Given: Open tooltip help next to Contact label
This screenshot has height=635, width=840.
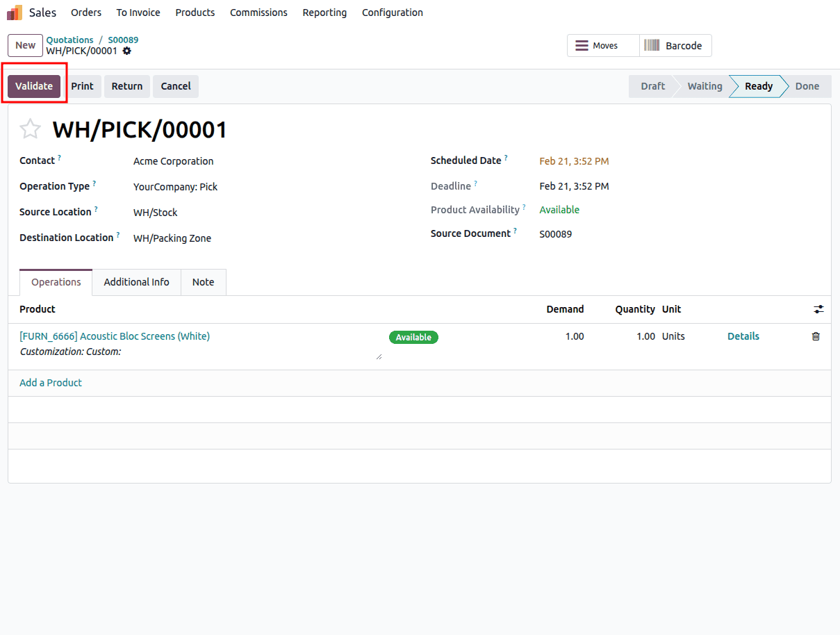Looking at the screenshot, I should 59,158.
